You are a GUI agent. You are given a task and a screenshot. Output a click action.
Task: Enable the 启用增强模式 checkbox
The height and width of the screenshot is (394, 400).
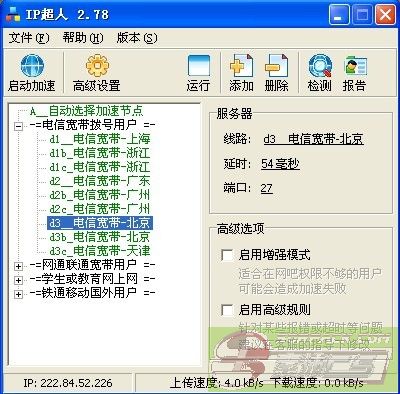[x=227, y=255]
